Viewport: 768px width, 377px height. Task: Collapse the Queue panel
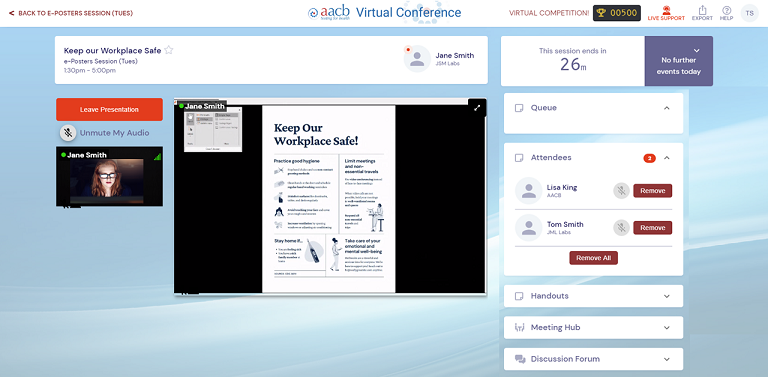(x=666, y=108)
